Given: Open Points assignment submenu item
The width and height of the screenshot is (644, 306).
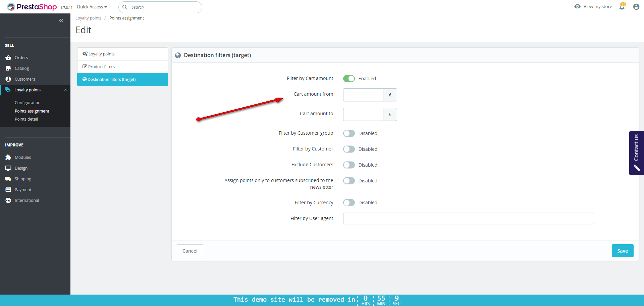Looking at the screenshot, I should 32,111.
